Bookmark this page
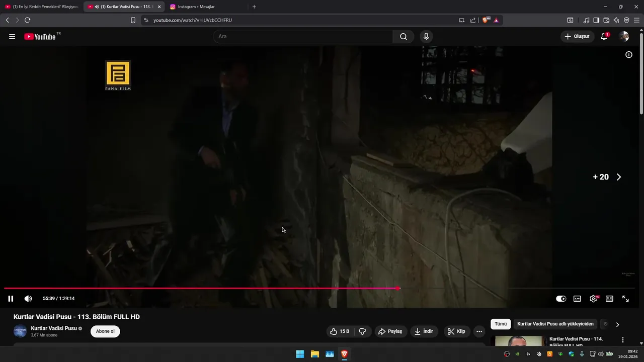 point(133,20)
